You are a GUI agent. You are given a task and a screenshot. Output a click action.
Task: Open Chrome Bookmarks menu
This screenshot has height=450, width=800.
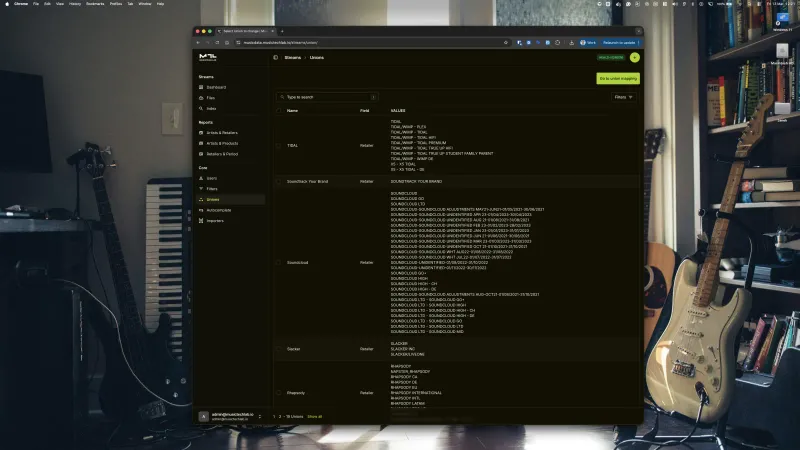(95, 4)
